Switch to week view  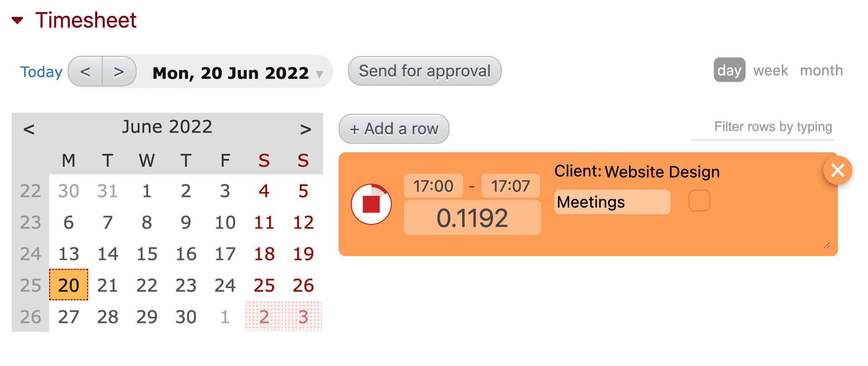[770, 70]
